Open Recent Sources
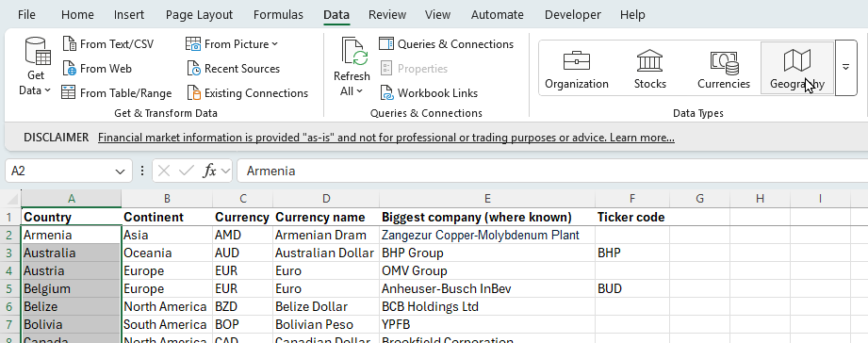This screenshot has height=343, width=868. [x=233, y=69]
